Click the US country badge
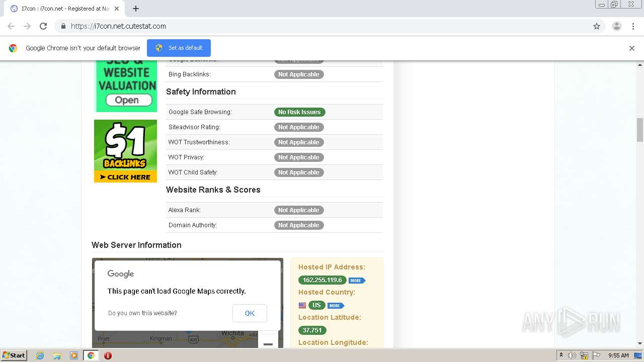 coord(316,305)
